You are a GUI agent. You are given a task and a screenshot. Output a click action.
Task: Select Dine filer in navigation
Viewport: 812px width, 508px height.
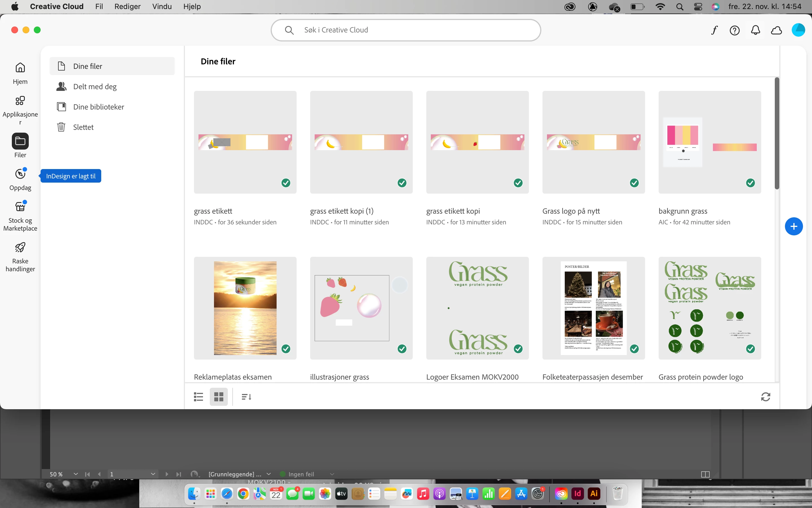pyautogui.click(x=112, y=66)
